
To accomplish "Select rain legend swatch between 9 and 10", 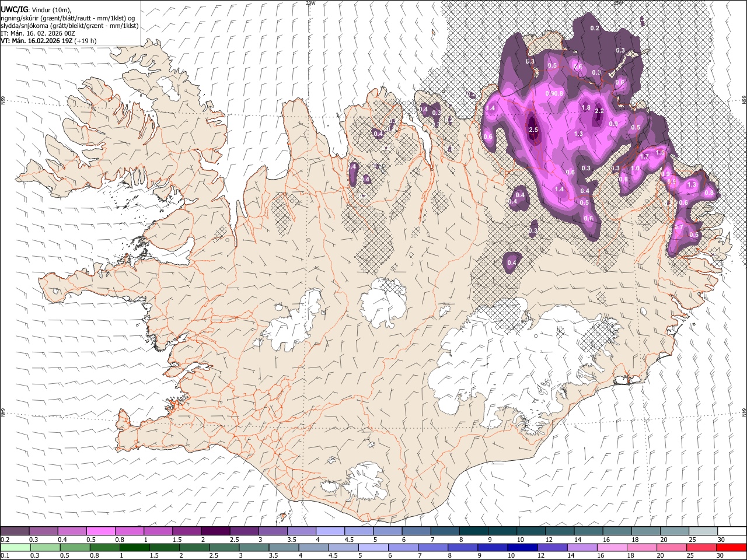I will [492, 547].
